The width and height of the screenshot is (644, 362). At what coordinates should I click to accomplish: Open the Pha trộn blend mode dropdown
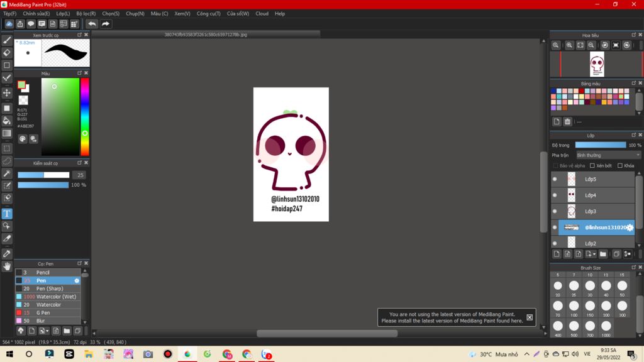coord(608,155)
